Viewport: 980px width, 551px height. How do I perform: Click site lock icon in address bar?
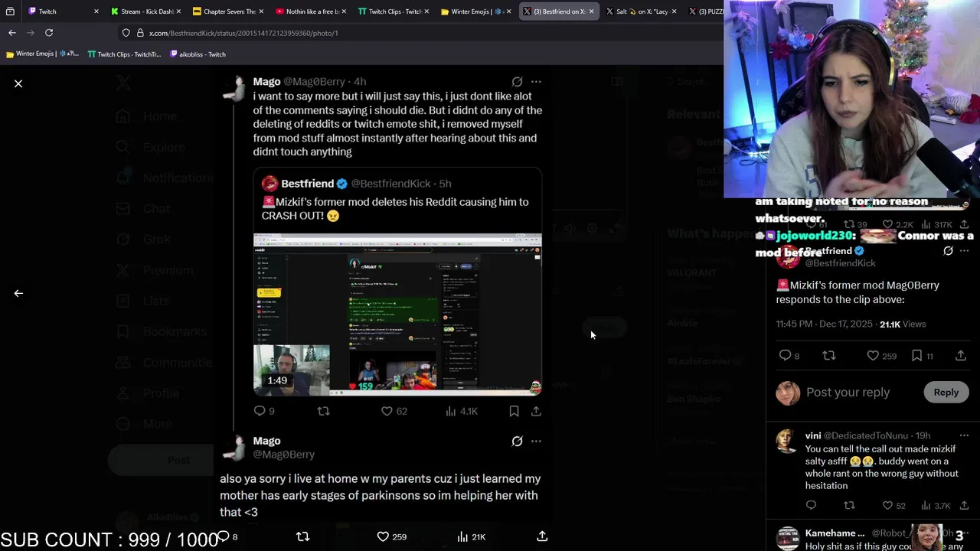(140, 33)
